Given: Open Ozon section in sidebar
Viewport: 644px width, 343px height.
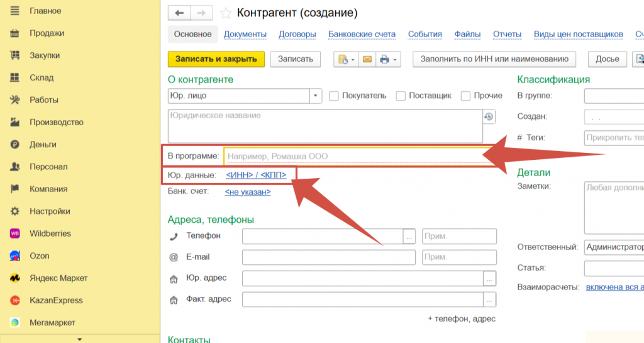Looking at the screenshot, I should point(39,256).
